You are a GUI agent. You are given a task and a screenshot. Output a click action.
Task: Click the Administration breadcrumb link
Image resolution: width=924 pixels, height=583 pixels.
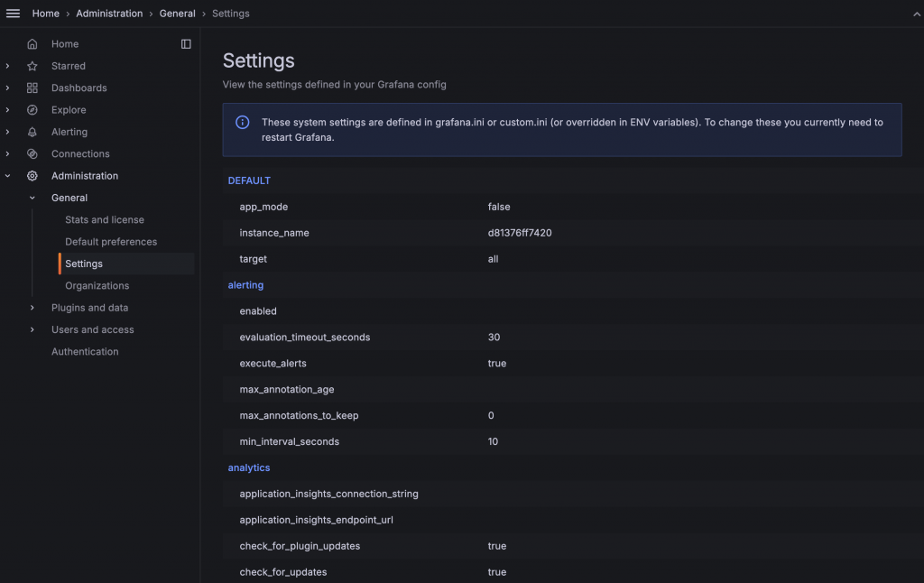coord(109,14)
